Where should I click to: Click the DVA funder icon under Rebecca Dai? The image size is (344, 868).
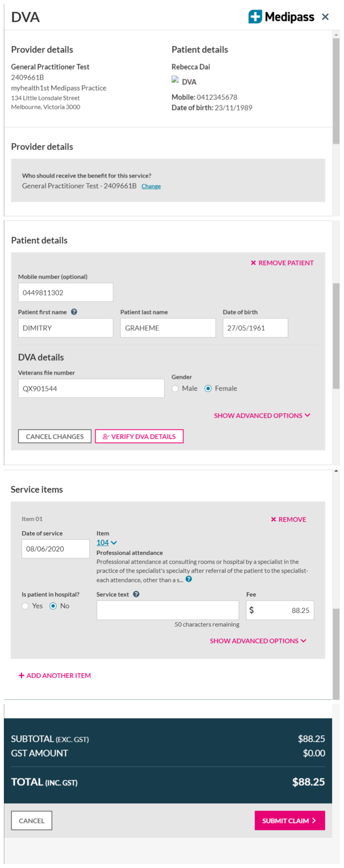coord(175,80)
